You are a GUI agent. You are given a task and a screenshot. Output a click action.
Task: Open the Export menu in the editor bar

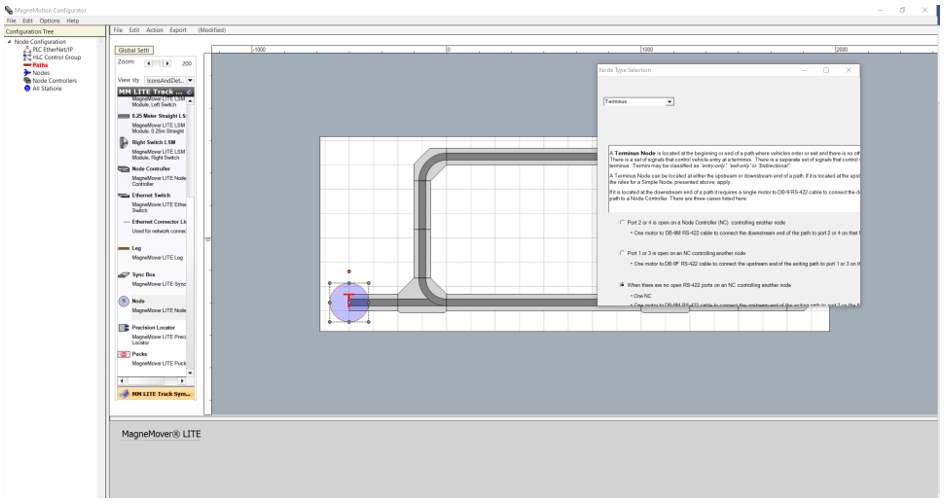[x=178, y=30]
